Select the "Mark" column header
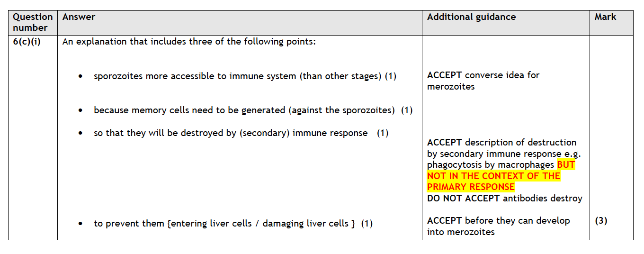The image size is (644, 254). point(605,17)
